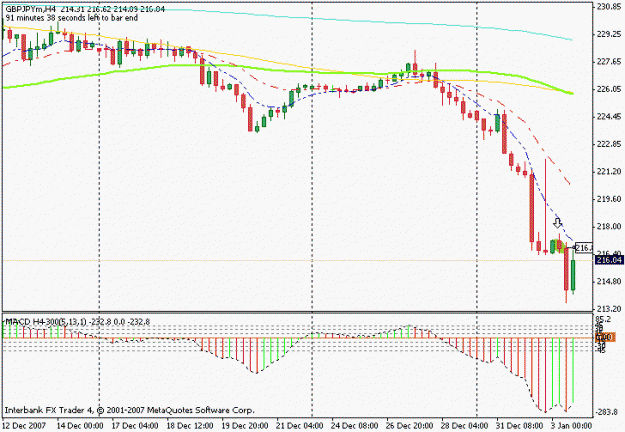Click the white 216. price tag box
Viewport: 625px width, 432px height.
[584, 248]
